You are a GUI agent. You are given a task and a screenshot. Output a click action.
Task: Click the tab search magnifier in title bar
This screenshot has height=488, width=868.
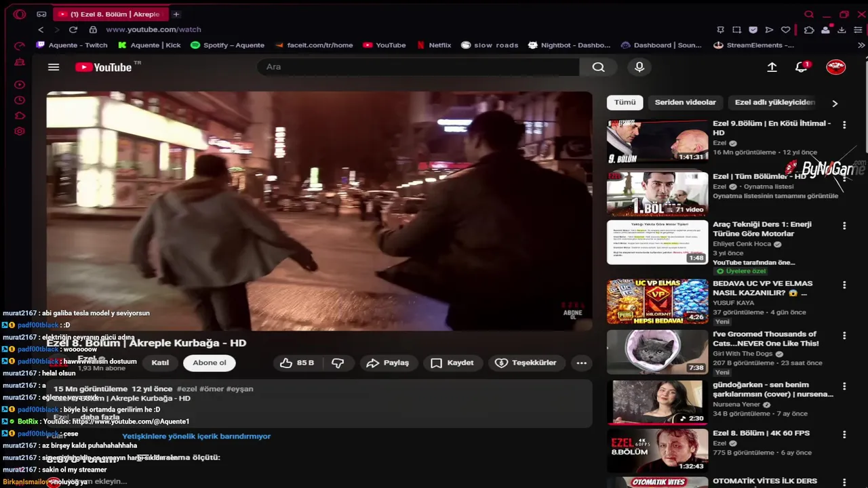809,14
